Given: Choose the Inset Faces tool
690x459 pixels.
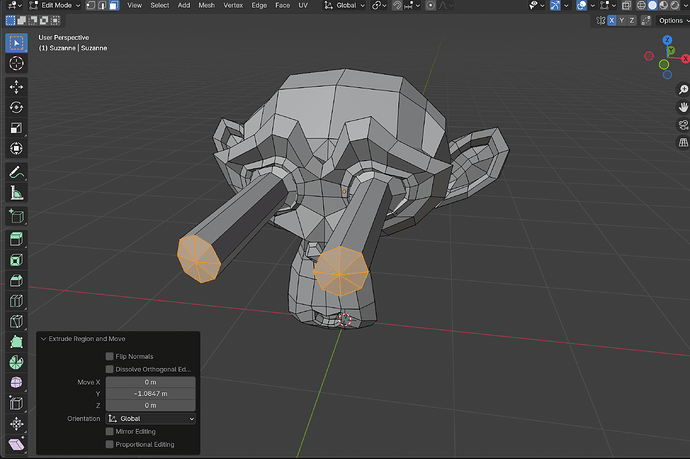Looking at the screenshot, I should [16, 260].
